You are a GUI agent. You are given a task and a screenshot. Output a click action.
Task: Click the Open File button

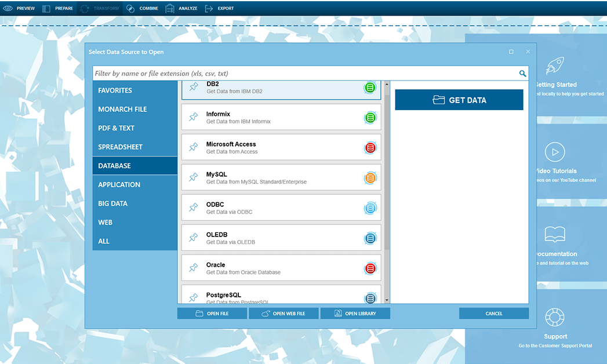[x=212, y=314]
